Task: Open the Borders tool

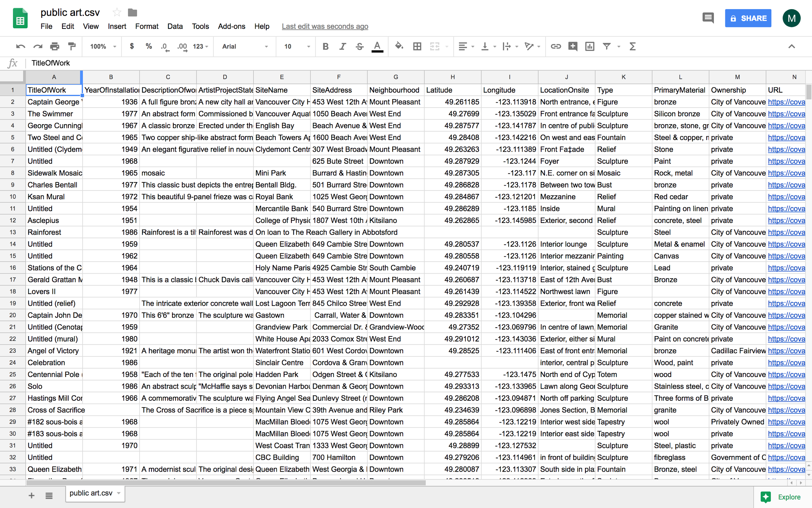Action: (417, 46)
